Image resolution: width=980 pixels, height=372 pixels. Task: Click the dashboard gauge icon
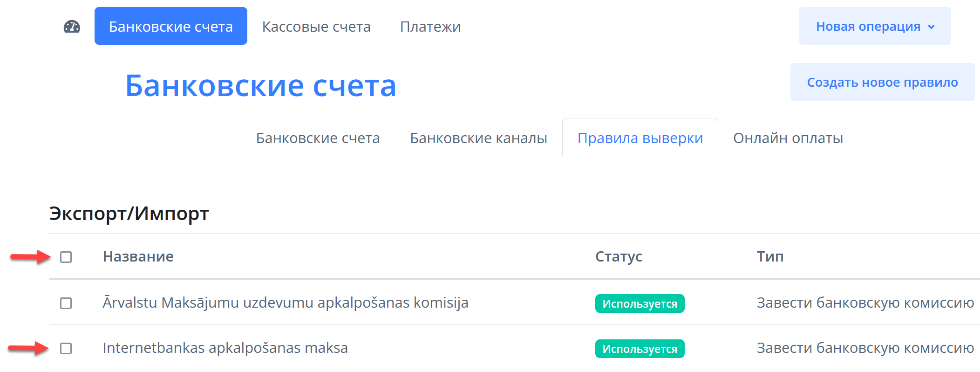click(72, 27)
